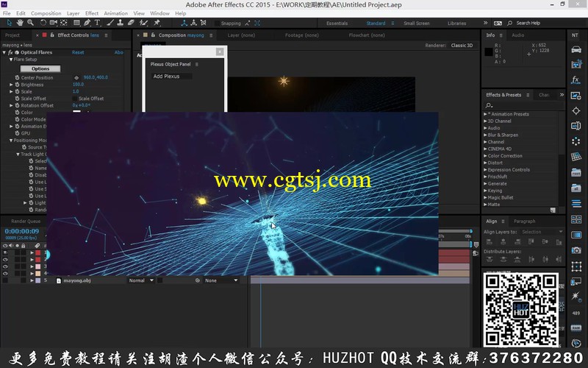Screen dimensions: 588x368
Task: Enable the Scale Offset checkbox
Action: [x=75, y=99]
